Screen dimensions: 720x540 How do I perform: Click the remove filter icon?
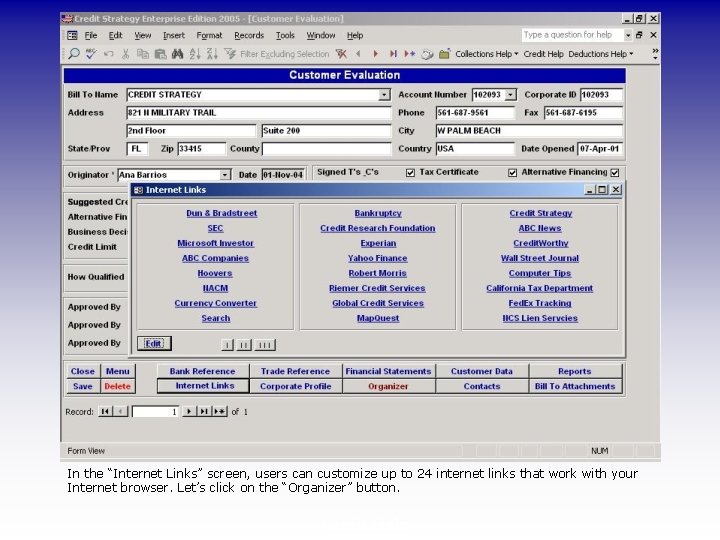click(x=341, y=54)
